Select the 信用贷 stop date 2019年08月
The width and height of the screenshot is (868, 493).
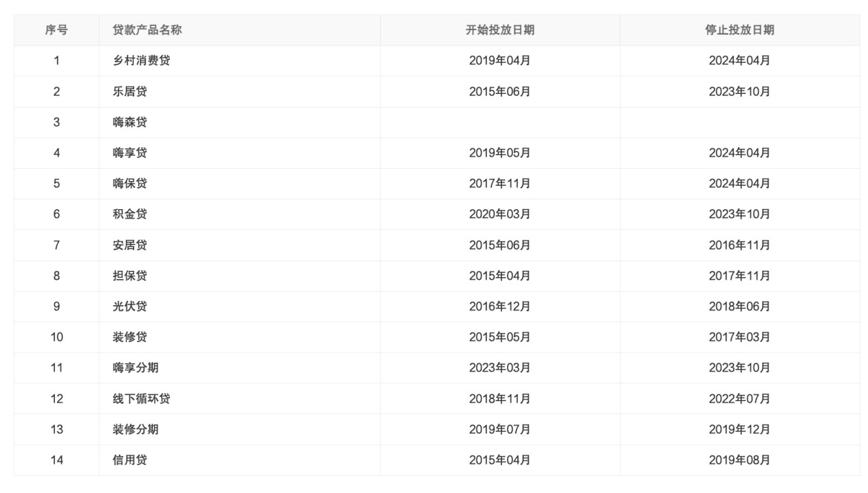tap(740, 460)
